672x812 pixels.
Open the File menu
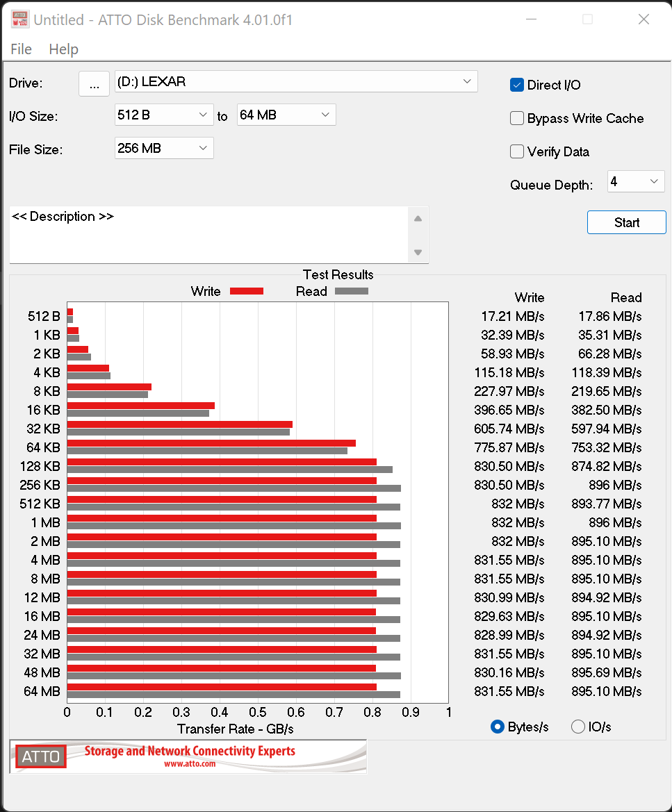pyautogui.click(x=21, y=49)
